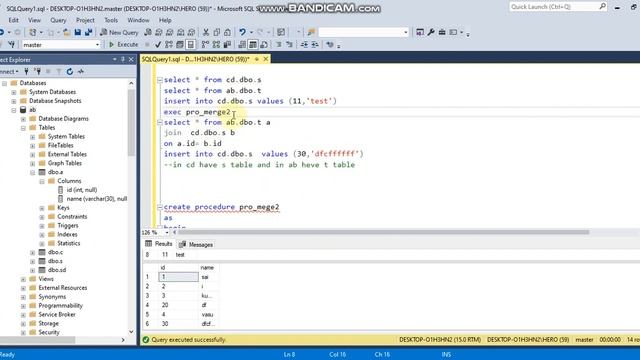The image size is (640, 360).
Task: Open the zoom level 126 % dropdown
Action: point(167,232)
